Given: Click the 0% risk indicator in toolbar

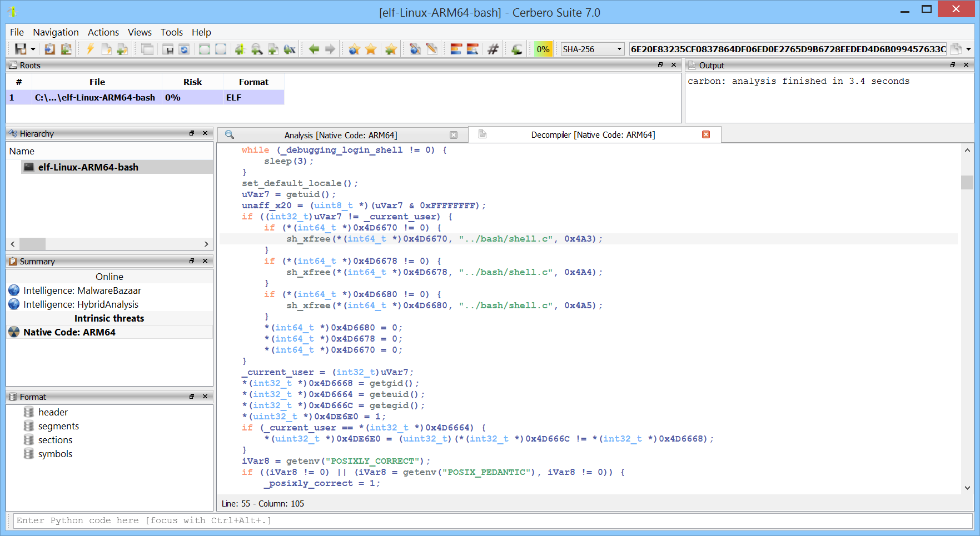Looking at the screenshot, I should tap(543, 49).
